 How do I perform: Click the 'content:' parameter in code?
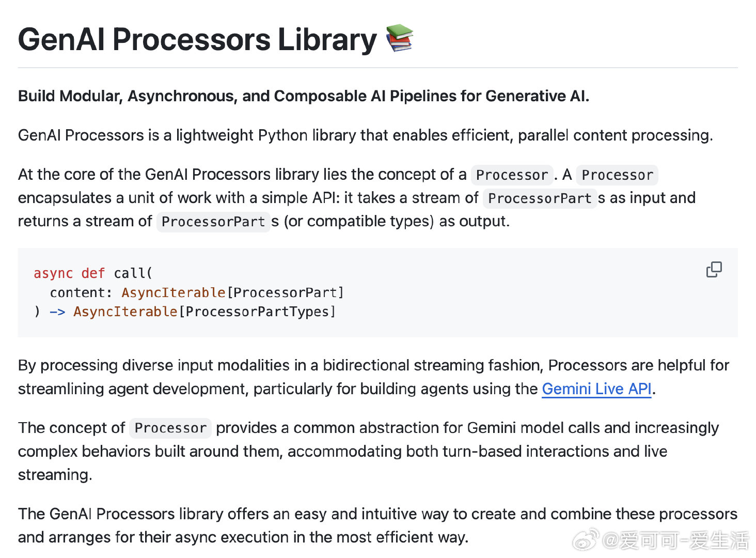(81, 292)
